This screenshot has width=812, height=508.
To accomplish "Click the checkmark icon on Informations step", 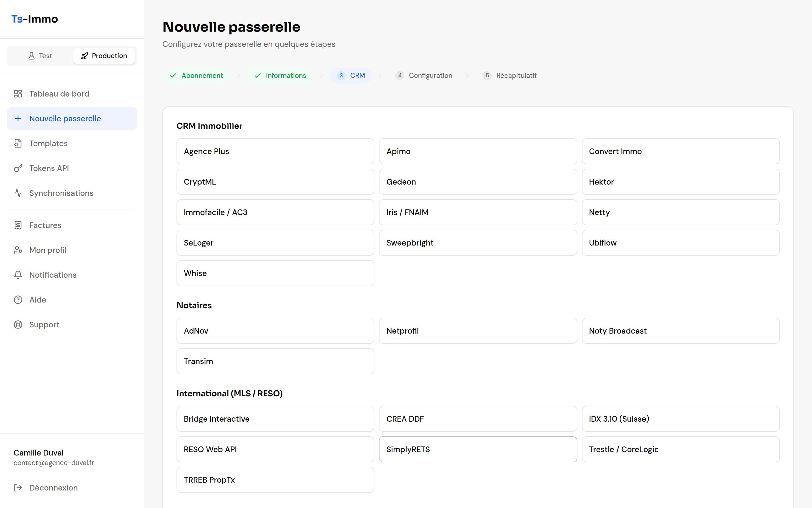I will click(x=258, y=76).
